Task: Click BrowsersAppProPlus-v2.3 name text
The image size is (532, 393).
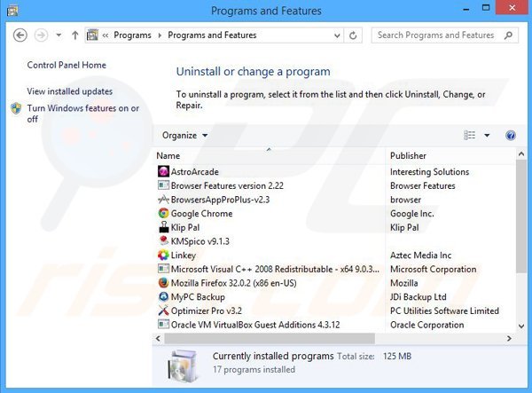Action: coord(220,200)
